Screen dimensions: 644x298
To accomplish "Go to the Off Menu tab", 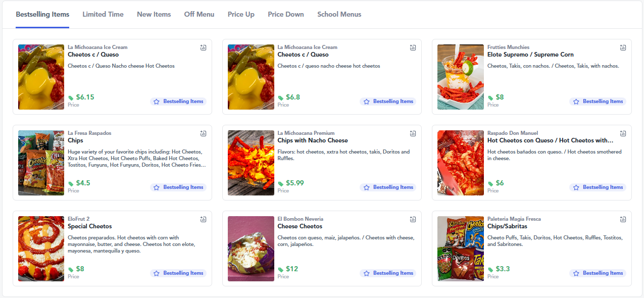I will pos(199,14).
